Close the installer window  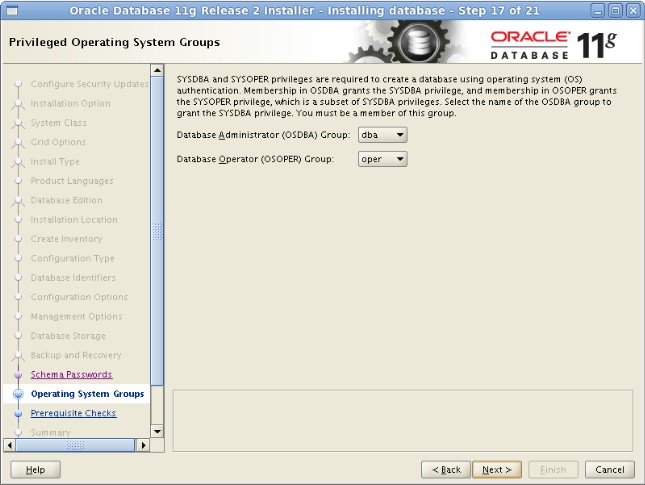[633, 11]
